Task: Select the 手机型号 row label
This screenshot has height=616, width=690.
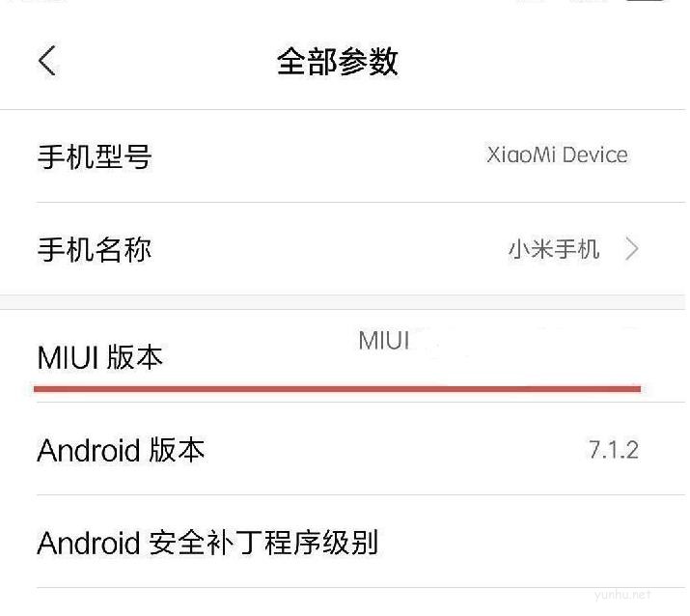Action: (95, 156)
